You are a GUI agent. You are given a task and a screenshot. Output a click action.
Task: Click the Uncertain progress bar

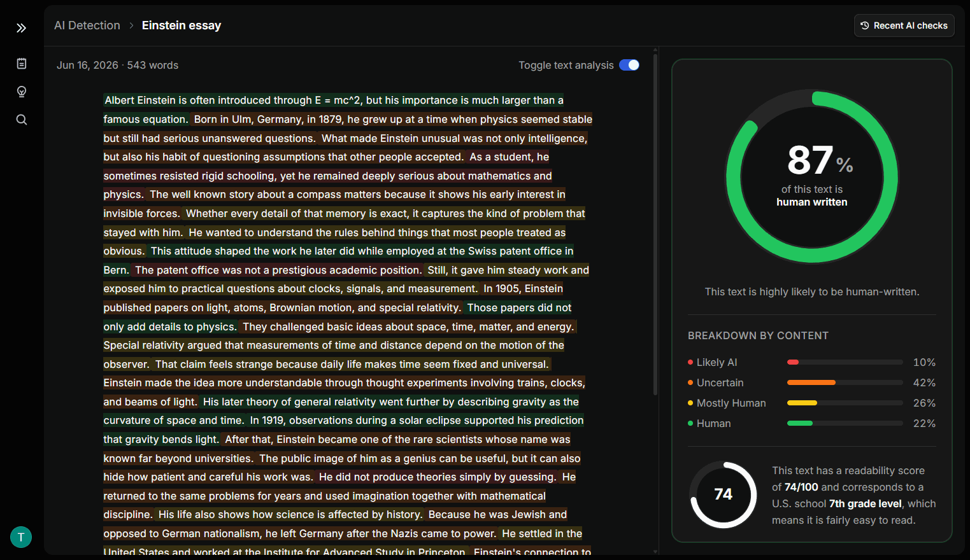(x=845, y=382)
